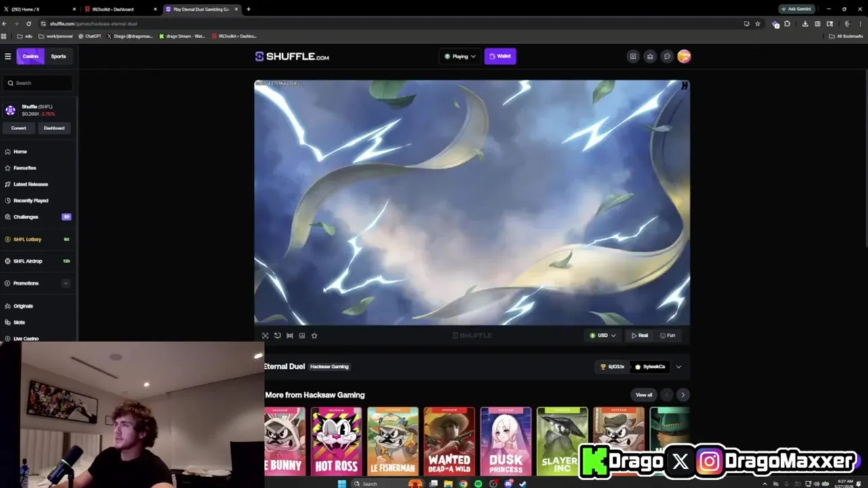This screenshot has width=868, height=488.
Task: Open Favourites in sidebar
Action: pyautogui.click(x=24, y=168)
